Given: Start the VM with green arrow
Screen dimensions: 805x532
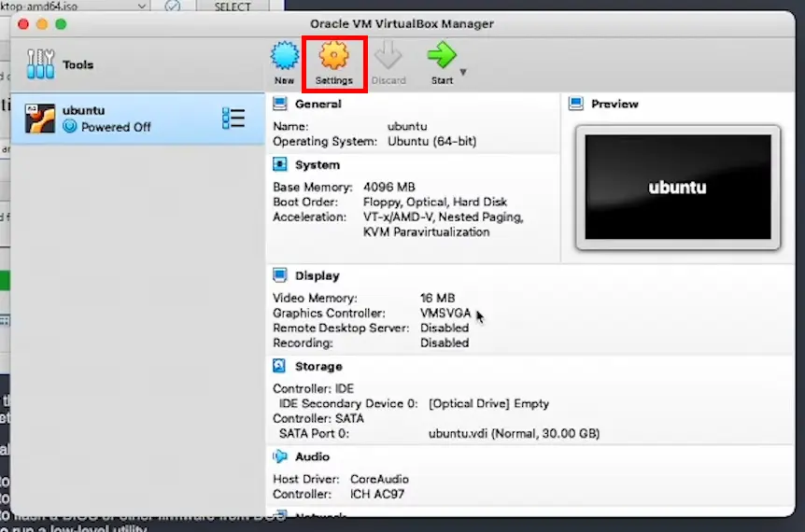Looking at the screenshot, I should [442, 55].
